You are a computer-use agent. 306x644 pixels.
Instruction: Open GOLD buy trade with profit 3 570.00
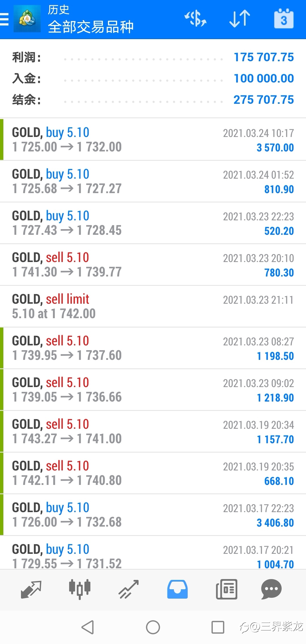coord(153,140)
